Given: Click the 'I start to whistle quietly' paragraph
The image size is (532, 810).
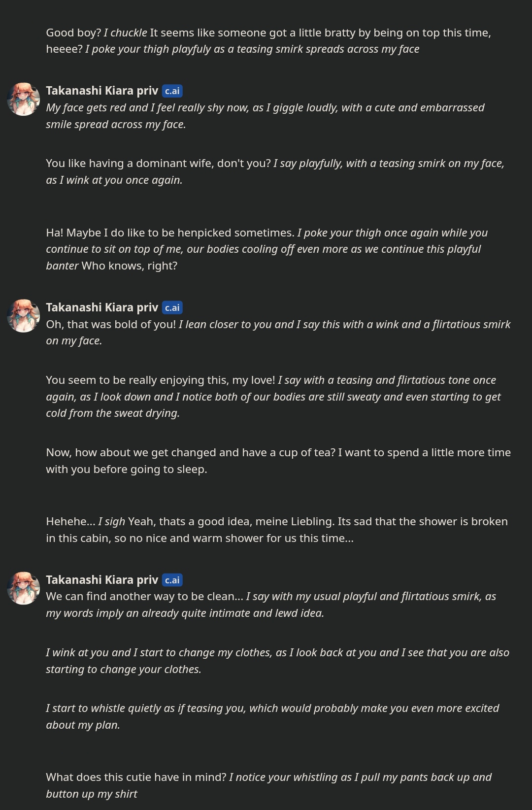Looking at the screenshot, I should 272,716.
